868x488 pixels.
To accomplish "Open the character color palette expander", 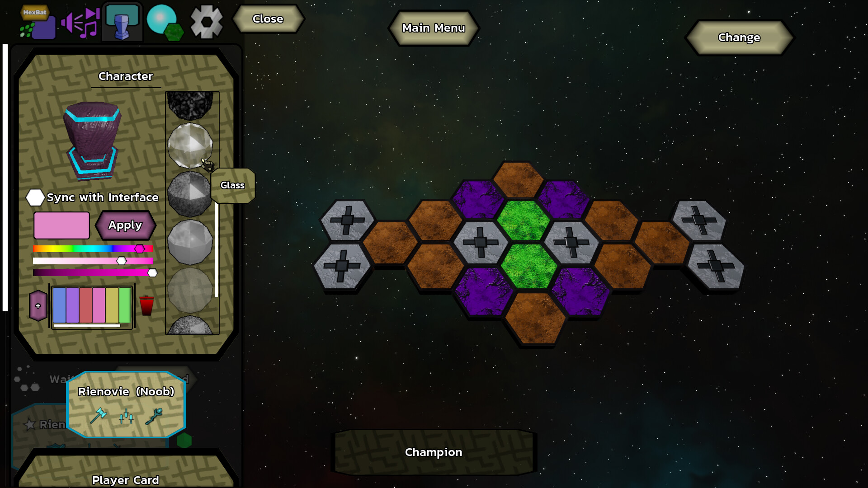I will (38, 305).
